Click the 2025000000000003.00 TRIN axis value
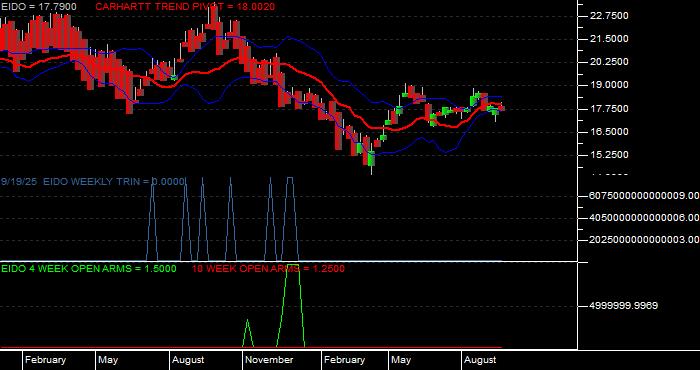 point(644,240)
